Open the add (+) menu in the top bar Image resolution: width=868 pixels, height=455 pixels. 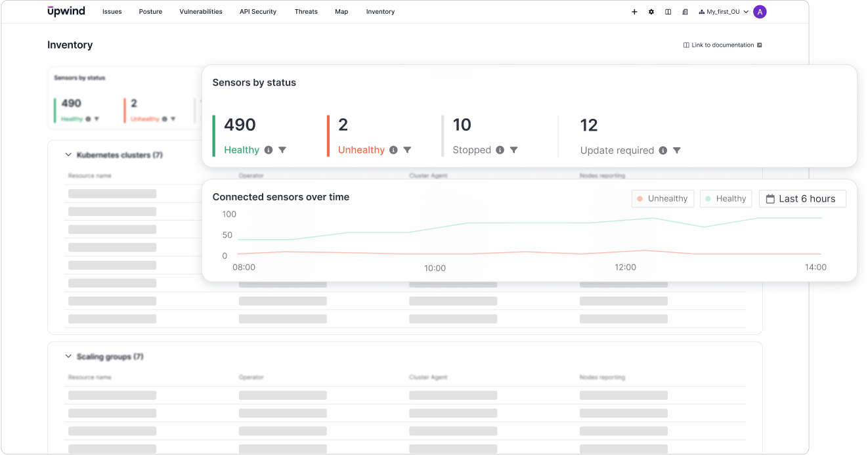point(634,11)
